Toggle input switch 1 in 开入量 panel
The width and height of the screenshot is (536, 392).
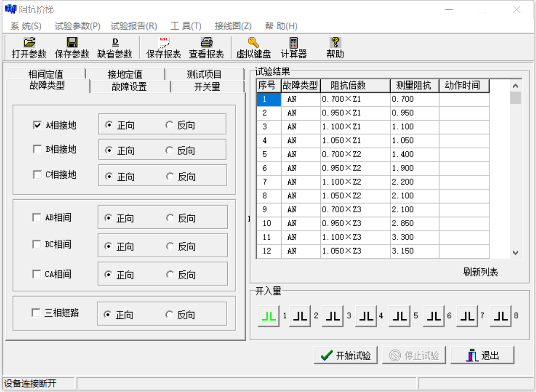268,315
